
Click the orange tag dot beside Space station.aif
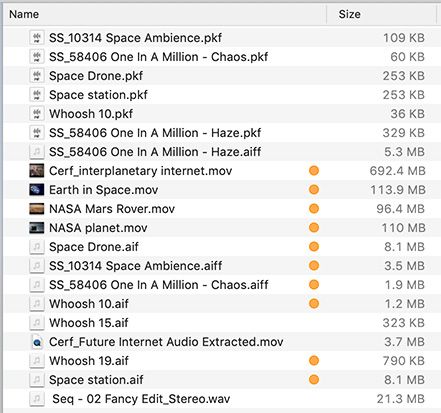coord(314,380)
